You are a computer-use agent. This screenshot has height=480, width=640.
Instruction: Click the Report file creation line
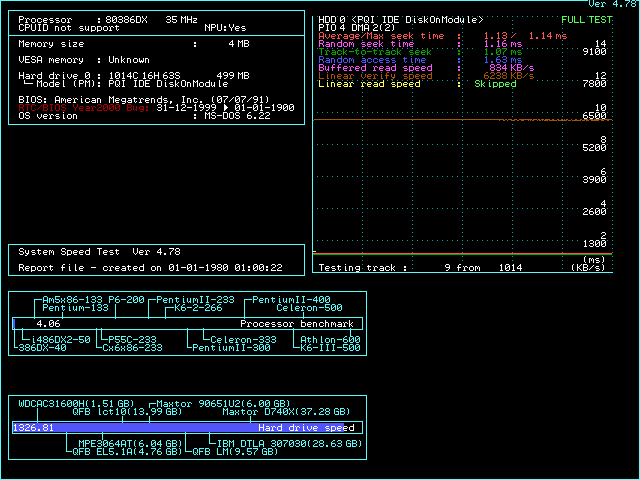(x=150, y=268)
